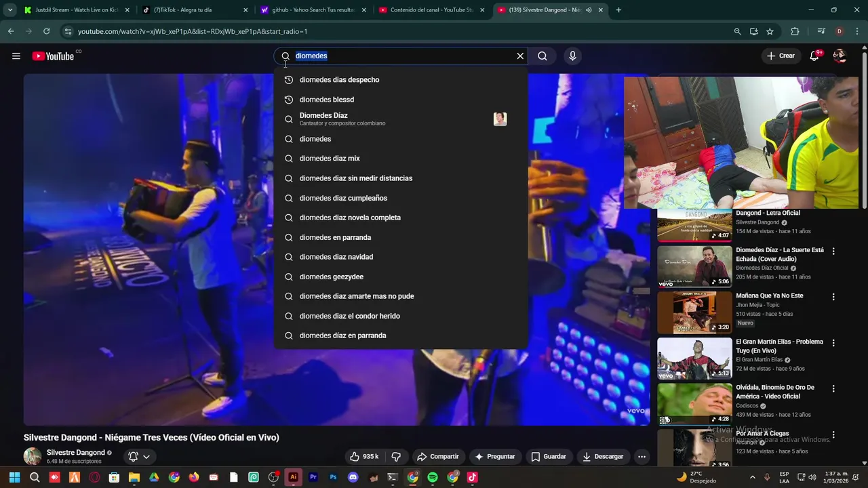
Task: Click the magnifier search submit button
Action: 542,56
